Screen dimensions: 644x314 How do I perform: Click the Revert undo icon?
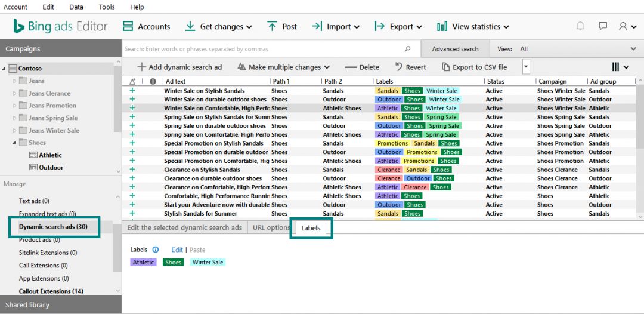click(x=399, y=67)
